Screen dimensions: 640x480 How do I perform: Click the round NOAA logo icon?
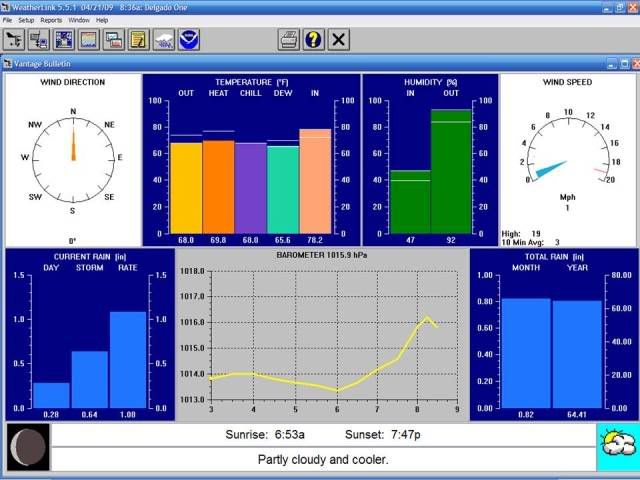click(189, 40)
